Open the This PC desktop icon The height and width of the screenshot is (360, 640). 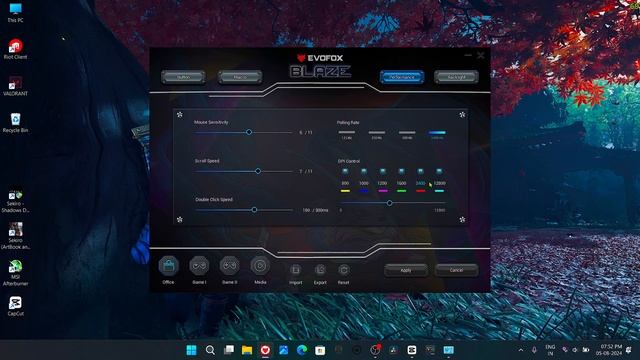(16, 12)
